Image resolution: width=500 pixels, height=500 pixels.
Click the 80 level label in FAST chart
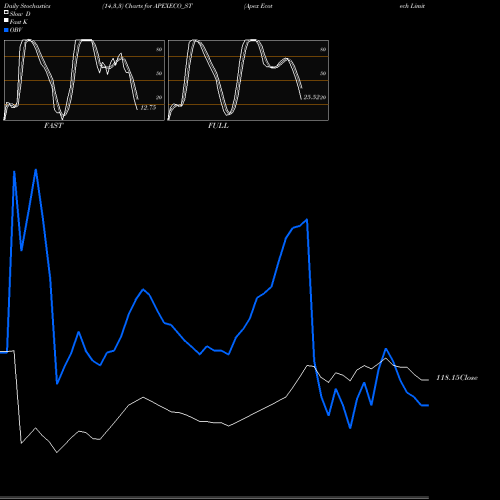tap(159, 49)
